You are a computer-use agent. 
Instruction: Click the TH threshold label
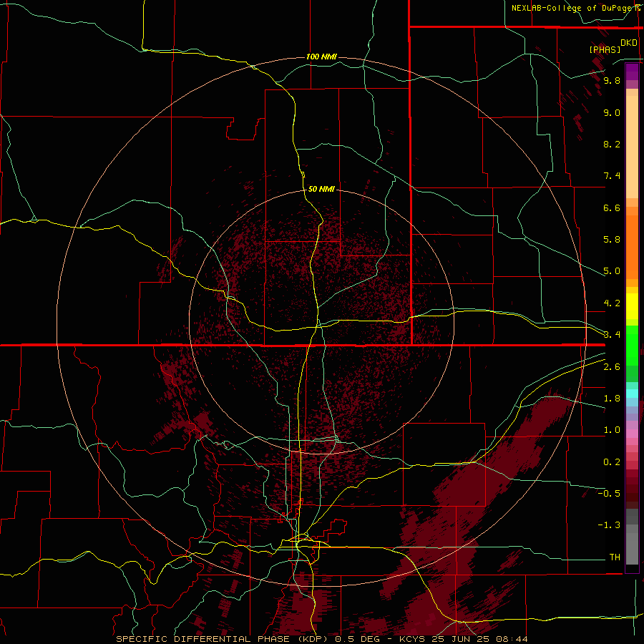[615, 557]
